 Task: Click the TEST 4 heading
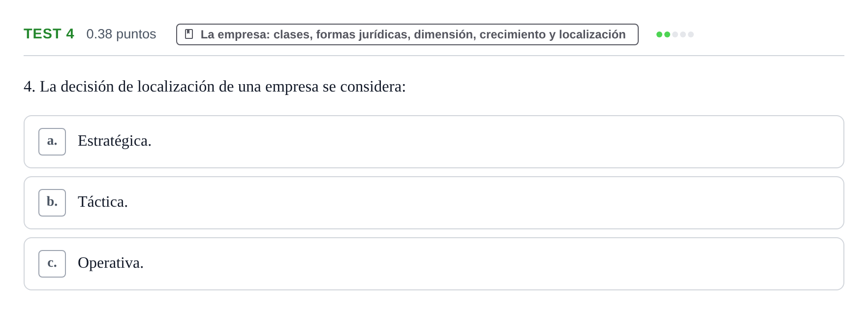[x=49, y=34]
